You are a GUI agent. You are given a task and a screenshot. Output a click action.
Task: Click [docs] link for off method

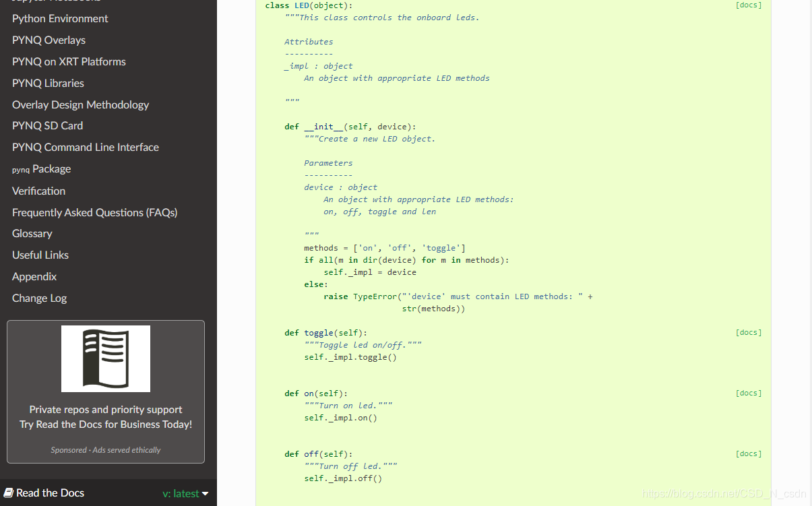[749, 453]
